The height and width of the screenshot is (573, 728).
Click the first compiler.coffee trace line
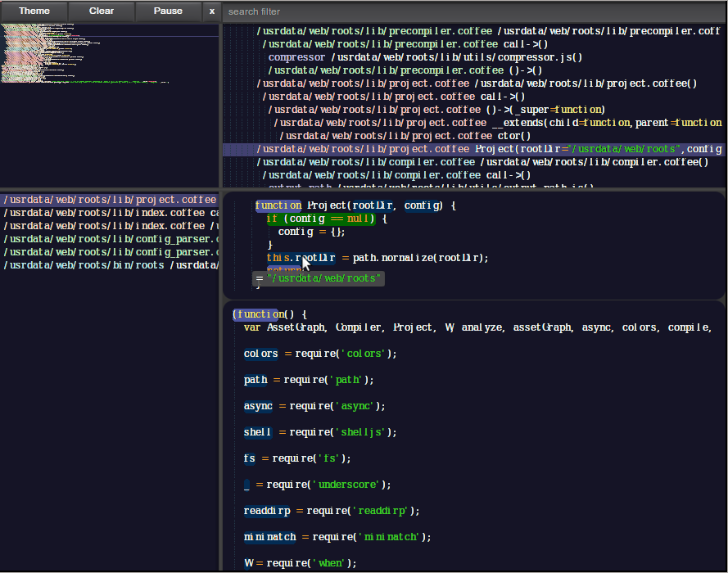click(x=482, y=162)
